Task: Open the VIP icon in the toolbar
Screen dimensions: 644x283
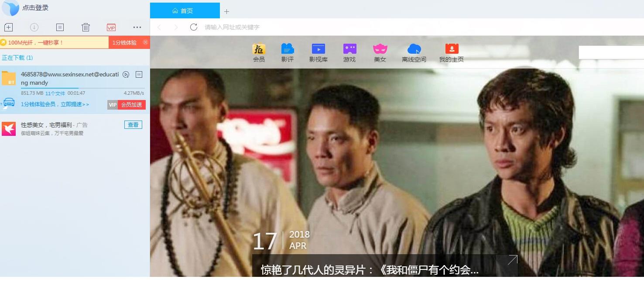Action: (x=111, y=27)
